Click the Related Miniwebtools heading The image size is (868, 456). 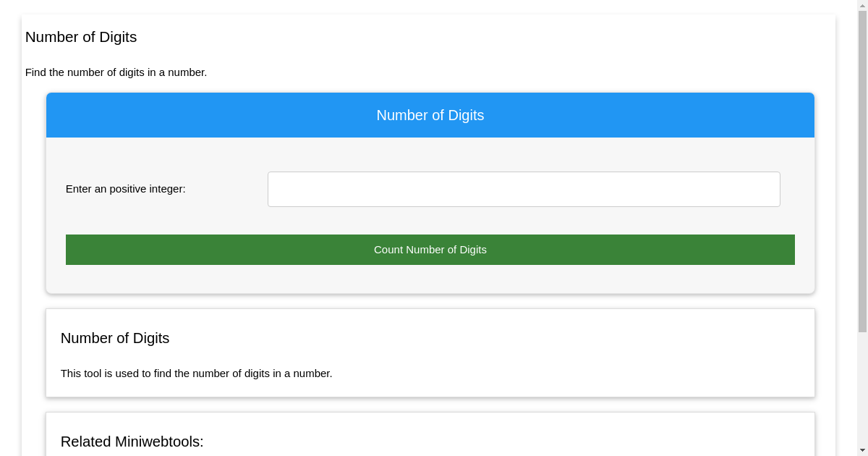click(x=132, y=441)
